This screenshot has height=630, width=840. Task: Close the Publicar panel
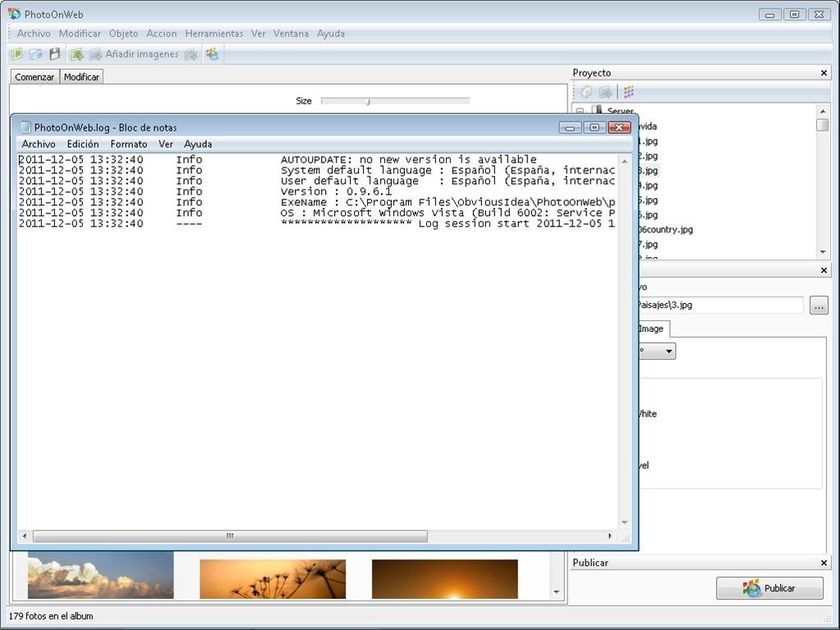pos(824,563)
